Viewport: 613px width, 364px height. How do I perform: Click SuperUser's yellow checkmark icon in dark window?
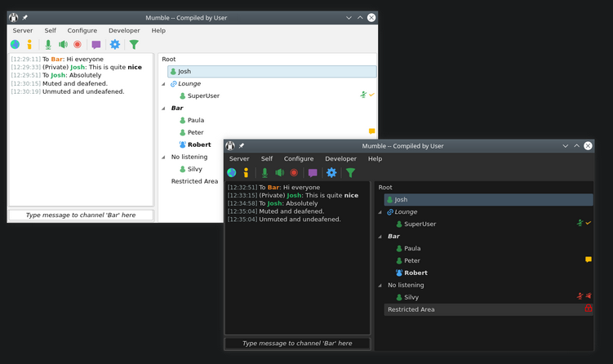coord(589,223)
